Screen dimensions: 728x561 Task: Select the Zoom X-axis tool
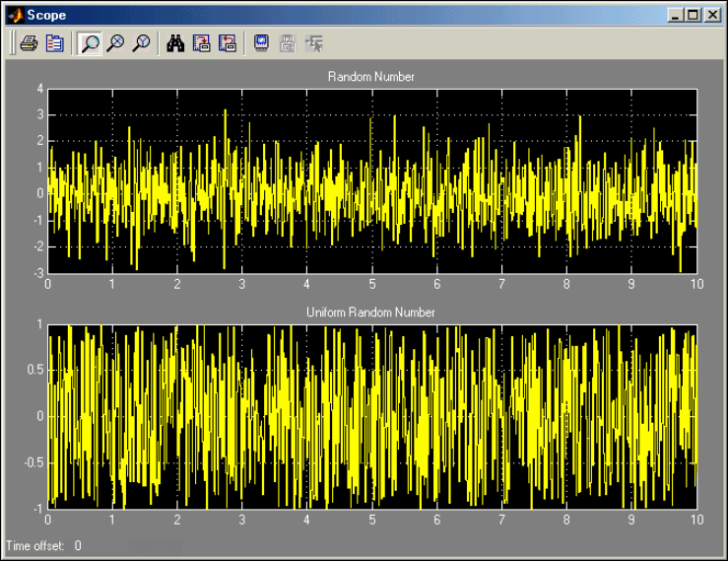115,43
